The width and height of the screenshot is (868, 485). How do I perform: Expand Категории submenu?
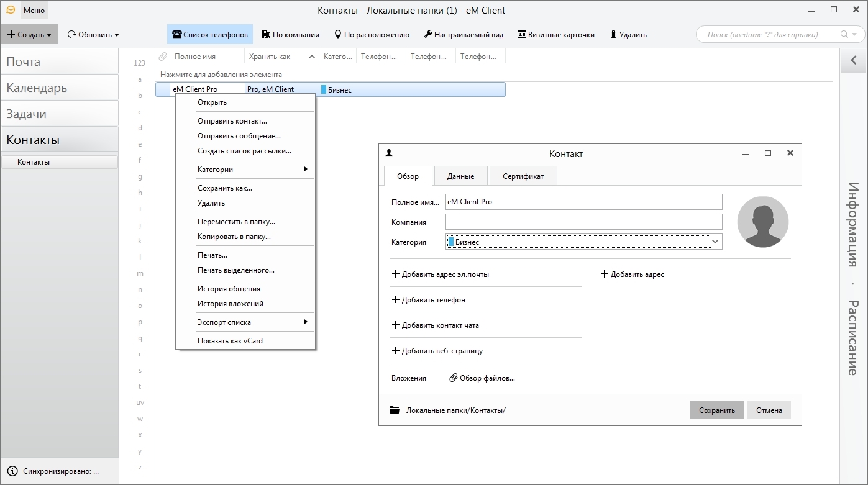pos(245,170)
